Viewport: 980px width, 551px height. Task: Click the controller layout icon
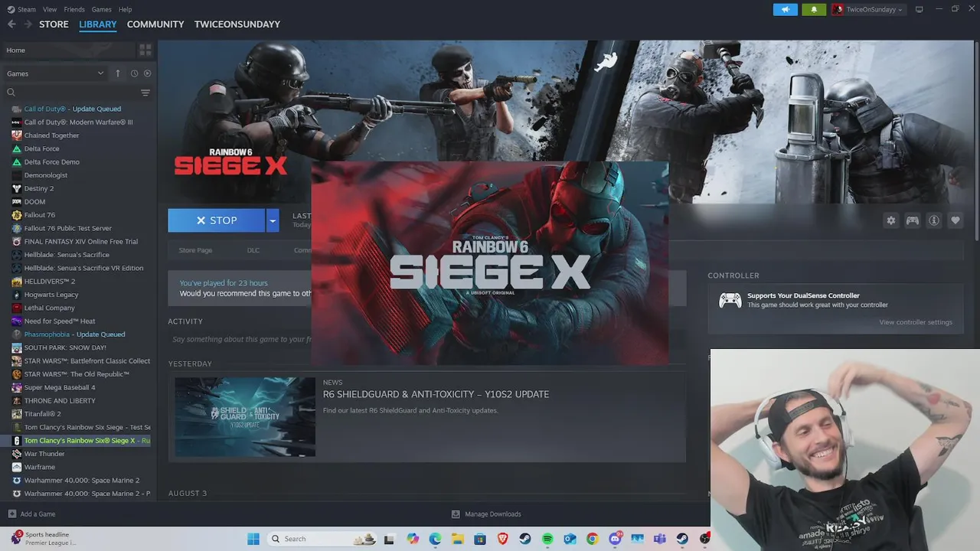pyautogui.click(x=913, y=220)
